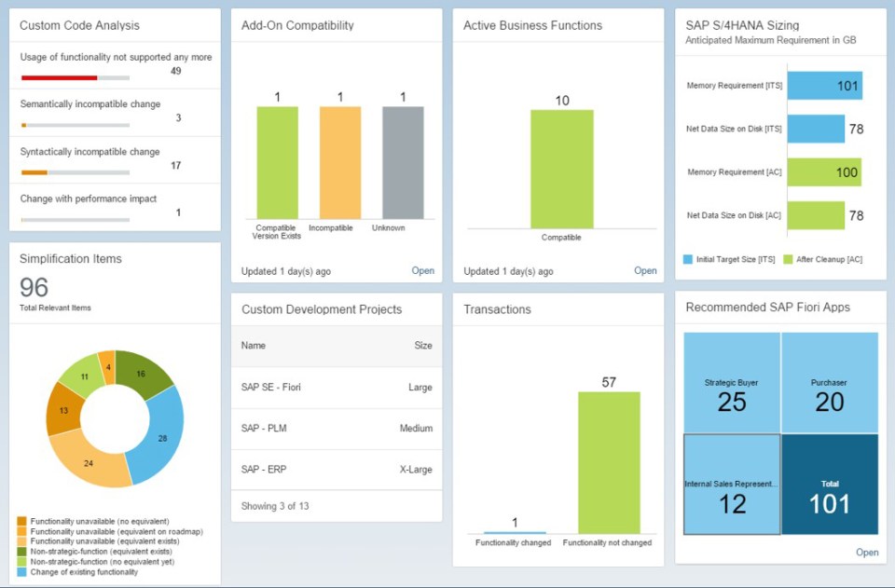Select the SAP - PLM project row
Screen dimensions: 895x588
click(x=336, y=429)
